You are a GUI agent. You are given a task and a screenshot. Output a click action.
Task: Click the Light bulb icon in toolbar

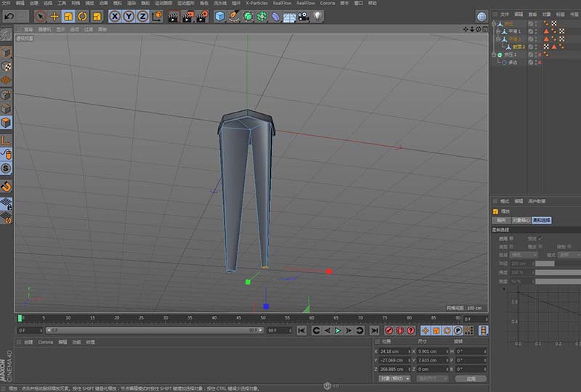tap(318, 15)
